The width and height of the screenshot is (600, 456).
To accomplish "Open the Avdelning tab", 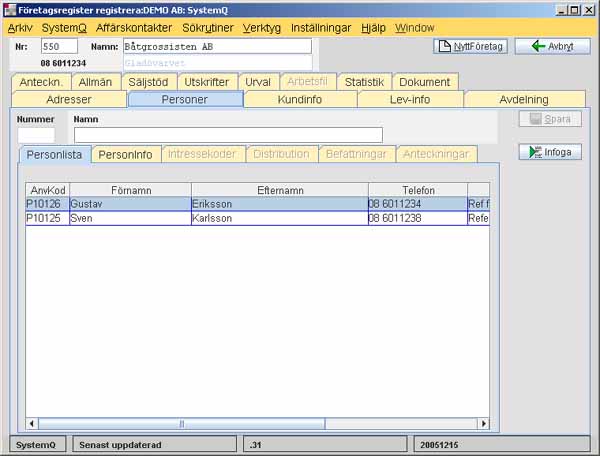I will pyautogui.click(x=524, y=99).
